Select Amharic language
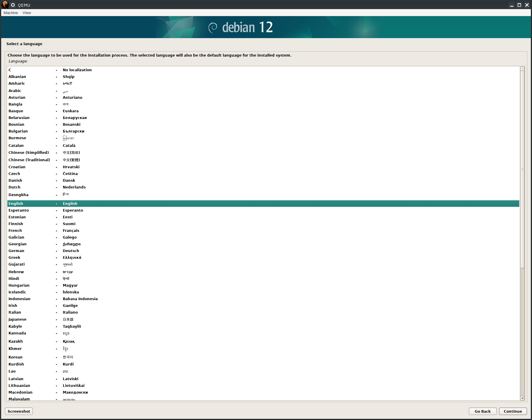 [263, 83]
